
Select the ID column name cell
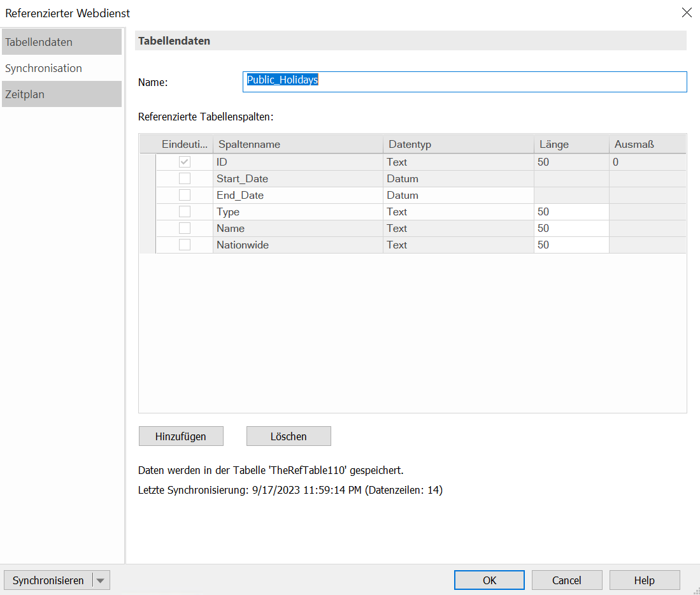pyautogui.click(x=297, y=162)
